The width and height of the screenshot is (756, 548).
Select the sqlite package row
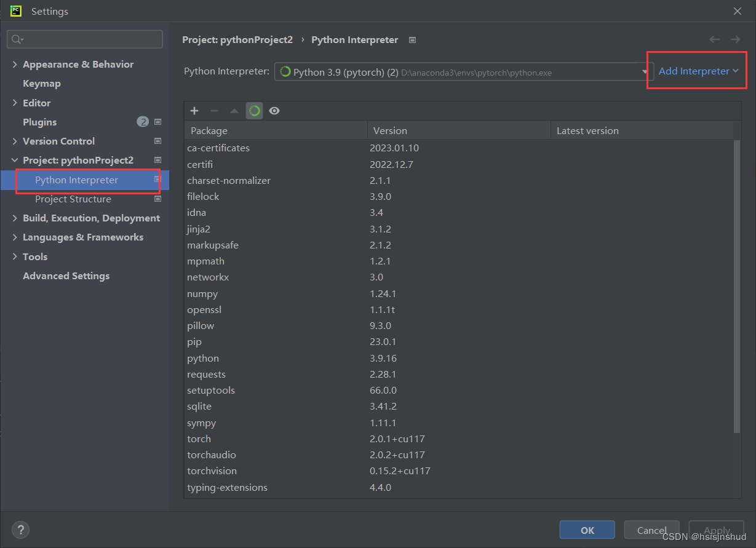[459, 406]
